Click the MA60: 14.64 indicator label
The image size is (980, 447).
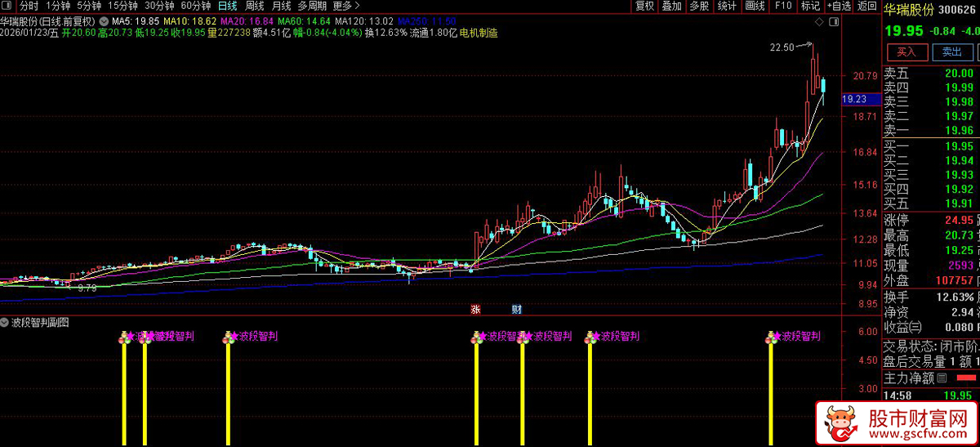click(x=304, y=21)
